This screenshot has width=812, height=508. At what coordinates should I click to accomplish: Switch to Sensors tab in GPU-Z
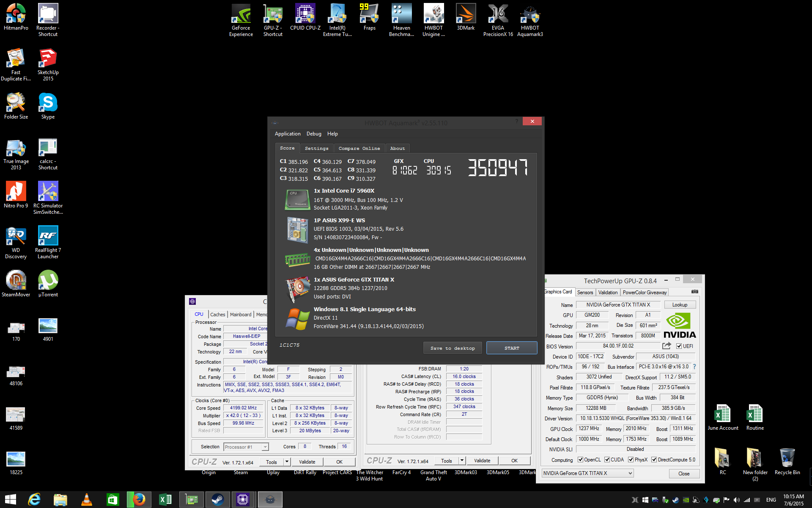pos(585,293)
